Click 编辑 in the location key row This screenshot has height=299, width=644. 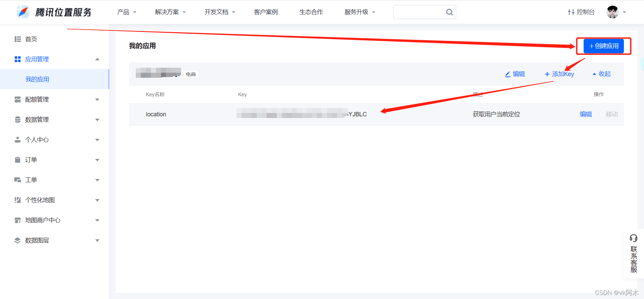tap(586, 114)
